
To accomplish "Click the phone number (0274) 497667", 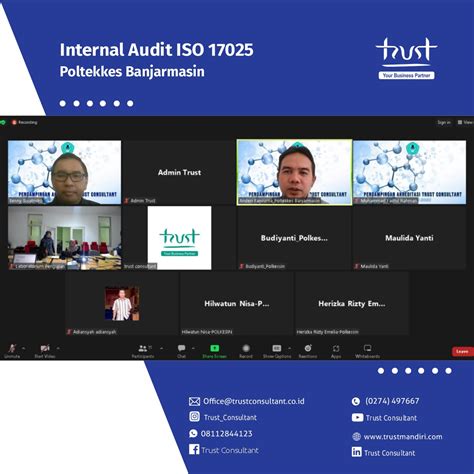I will (x=392, y=401).
